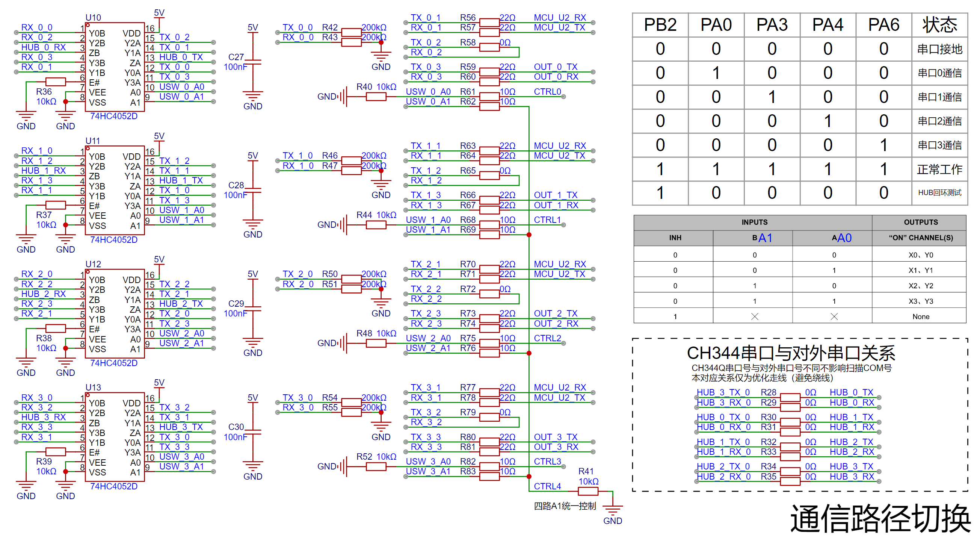Click the resistor R36 symbol
Image resolution: width=980 pixels, height=539 pixels.
pyautogui.click(x=56, y=82)
